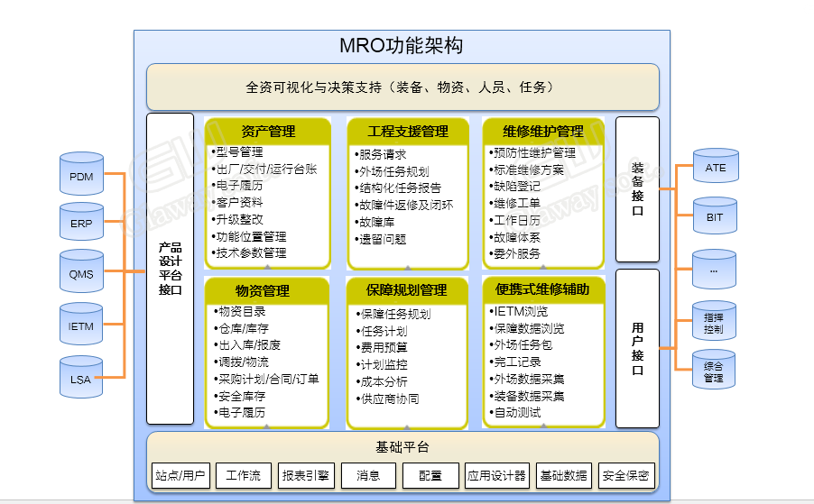Viewport: 814px width, 504px height.
Task: Click the 全资可视化与决策支持 banner
Action: tap(402, 87)
